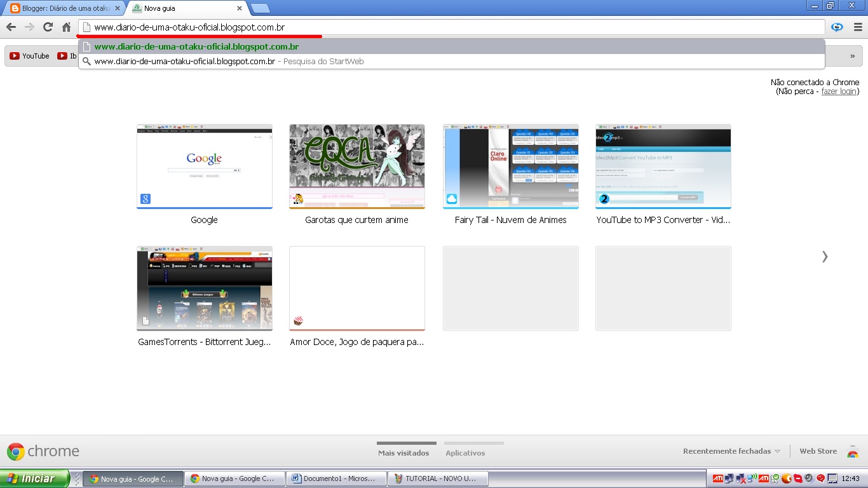868x488 pixels.
Task: Click the forward navigation arrow
Action: tap(29, 27)
